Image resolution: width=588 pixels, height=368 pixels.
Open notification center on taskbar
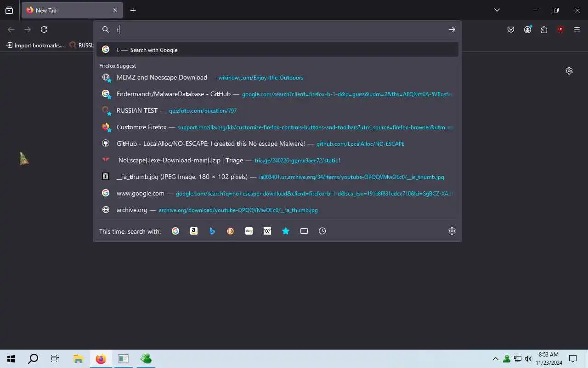click(x=573, y=359)
